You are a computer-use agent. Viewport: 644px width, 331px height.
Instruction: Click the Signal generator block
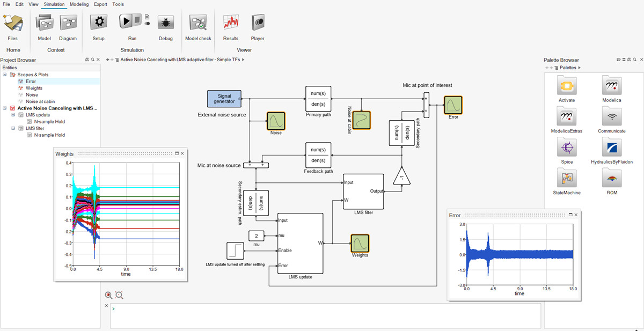tap(224, 99)
